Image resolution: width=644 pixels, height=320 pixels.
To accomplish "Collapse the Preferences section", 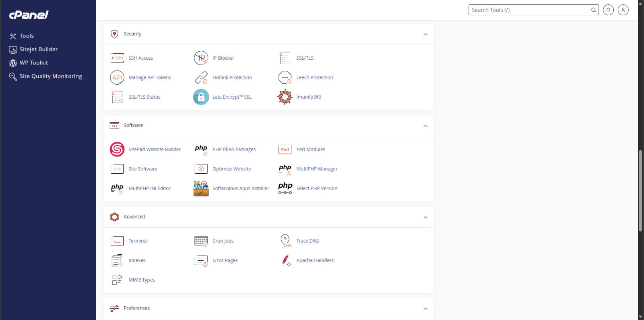I will click(425, 309).
